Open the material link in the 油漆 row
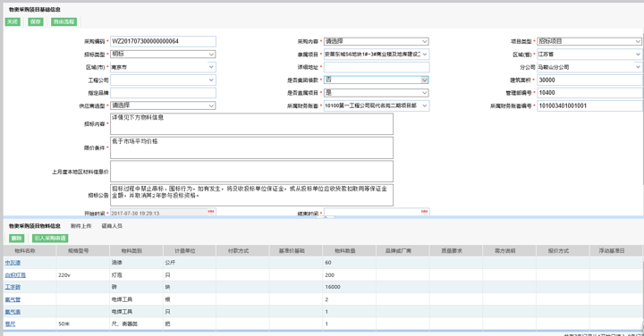This screenshot has width=644, height=336. pyautogui.click(x=13, y=263)
